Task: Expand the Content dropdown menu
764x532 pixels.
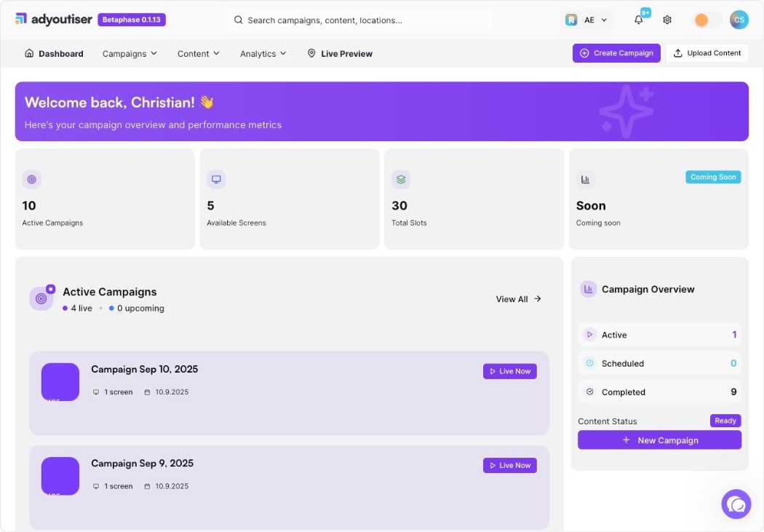Action: click(199, 54)
